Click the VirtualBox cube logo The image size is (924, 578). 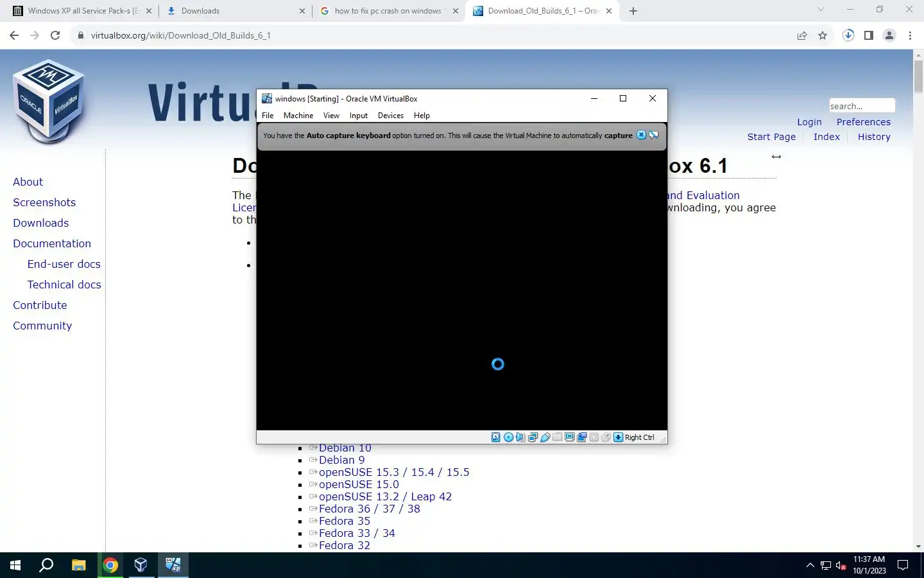pos(48,101)
